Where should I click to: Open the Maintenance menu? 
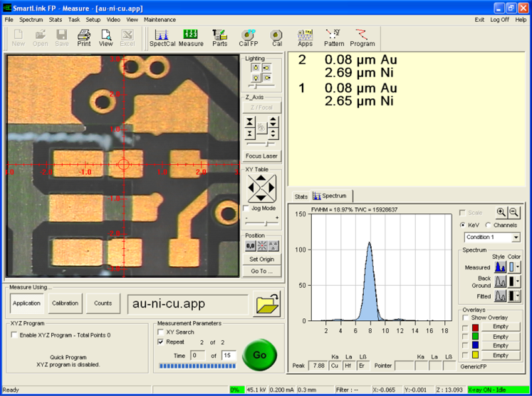pos(160,20)
